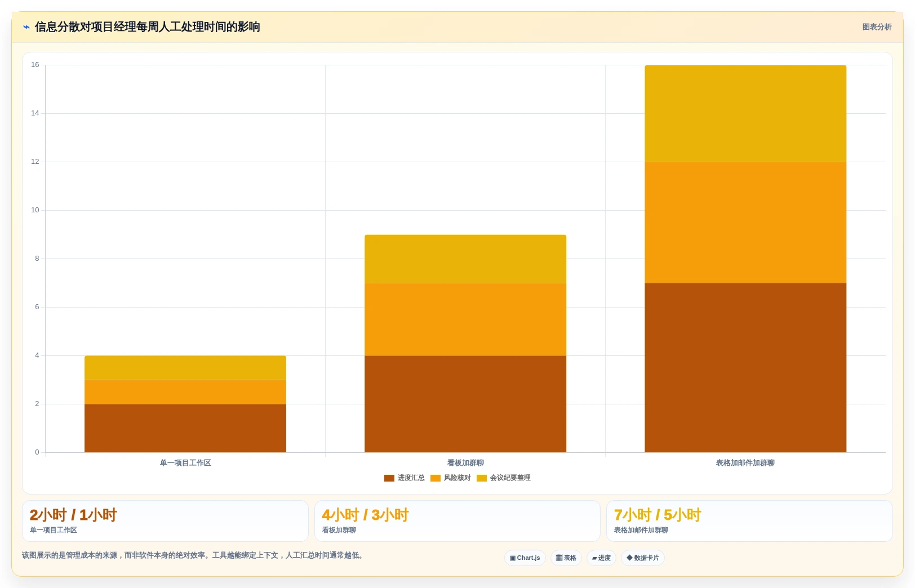The width and height of the screenshot is (915, 588).
Task: Click the 进度汇总 segment of 表格加邮件加群聊 bar
Action: pos(745,368)
